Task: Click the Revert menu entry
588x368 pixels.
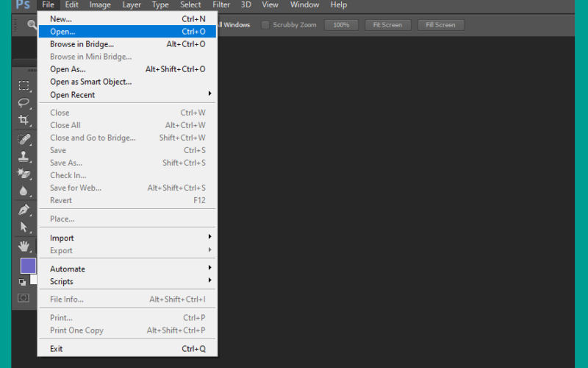Action: pyautogui.click(x=127, y=200)
